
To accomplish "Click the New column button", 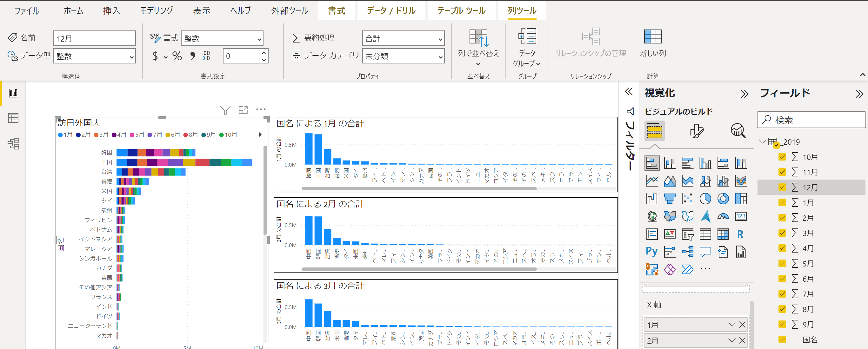I will pos(653,43).
